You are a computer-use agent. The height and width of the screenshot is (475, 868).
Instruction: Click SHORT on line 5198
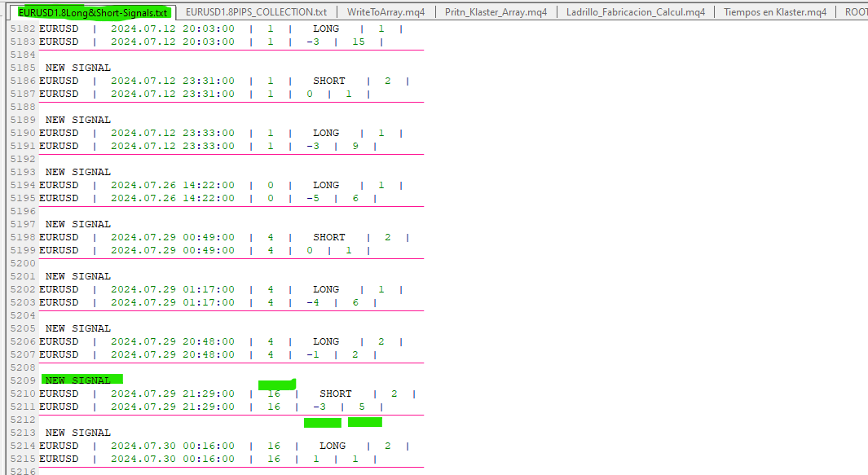click(329, 238)
